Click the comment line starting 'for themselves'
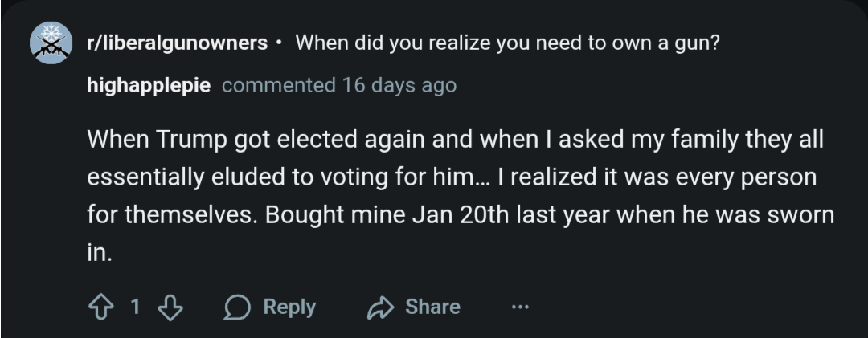Image resolution: width=868 pixels, height=338 pixels. point(461,214)
